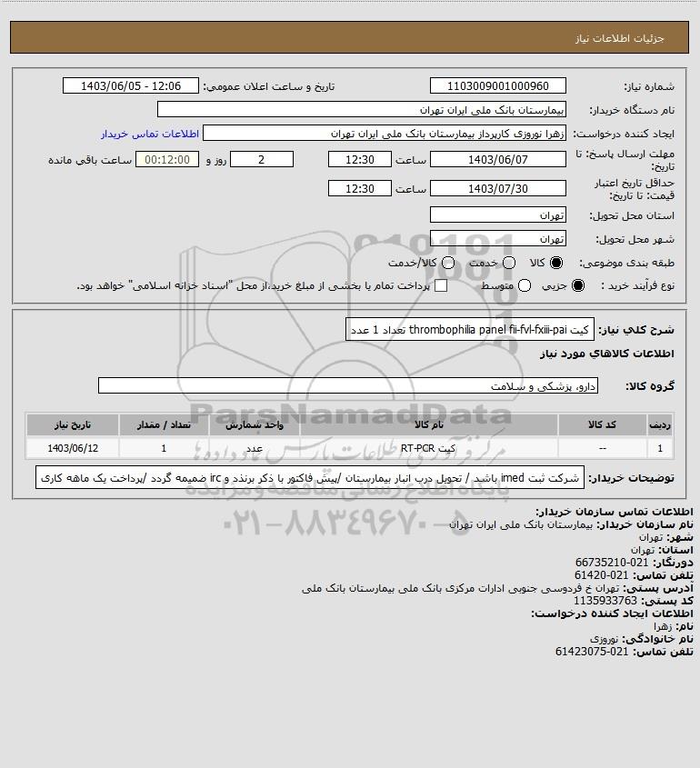The image size is (700, 768).
Task: Click the تاریخ نیاز column header
Action: click(x=73, y=425)
